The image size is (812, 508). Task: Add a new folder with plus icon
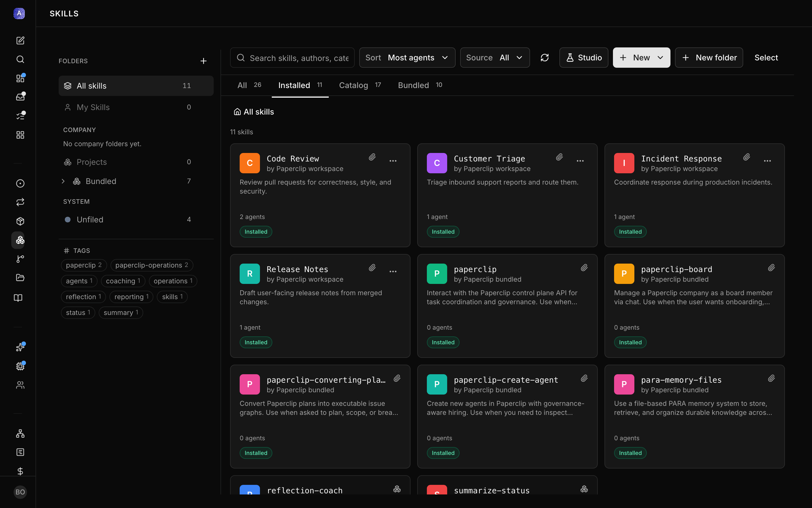pos(203,61)
